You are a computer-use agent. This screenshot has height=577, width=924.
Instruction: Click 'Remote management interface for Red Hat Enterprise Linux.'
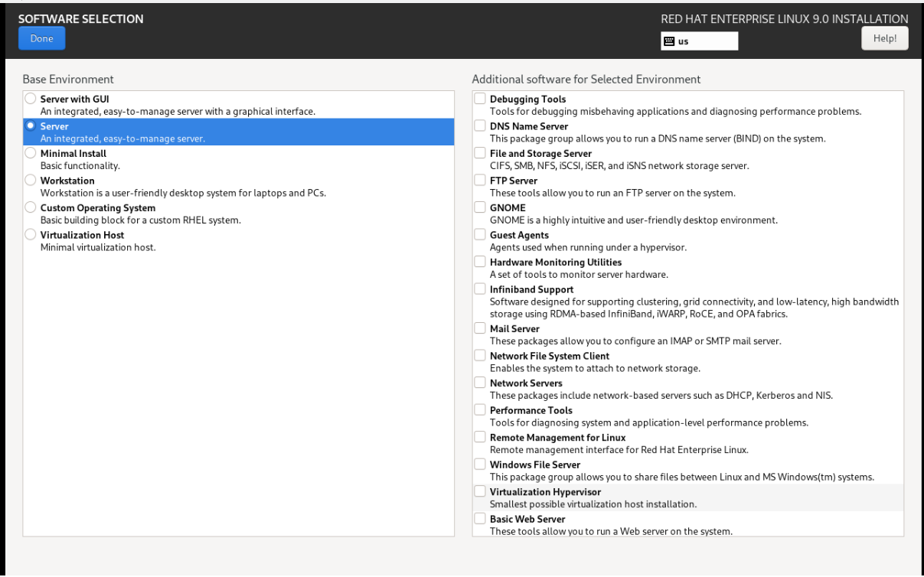(618, 450)
